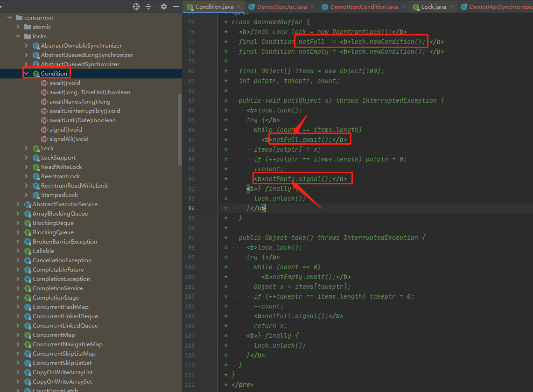Select awaitNanos(long):long method
The height and width of the screenshot is (392, 533).
click(x=80, y=102)
